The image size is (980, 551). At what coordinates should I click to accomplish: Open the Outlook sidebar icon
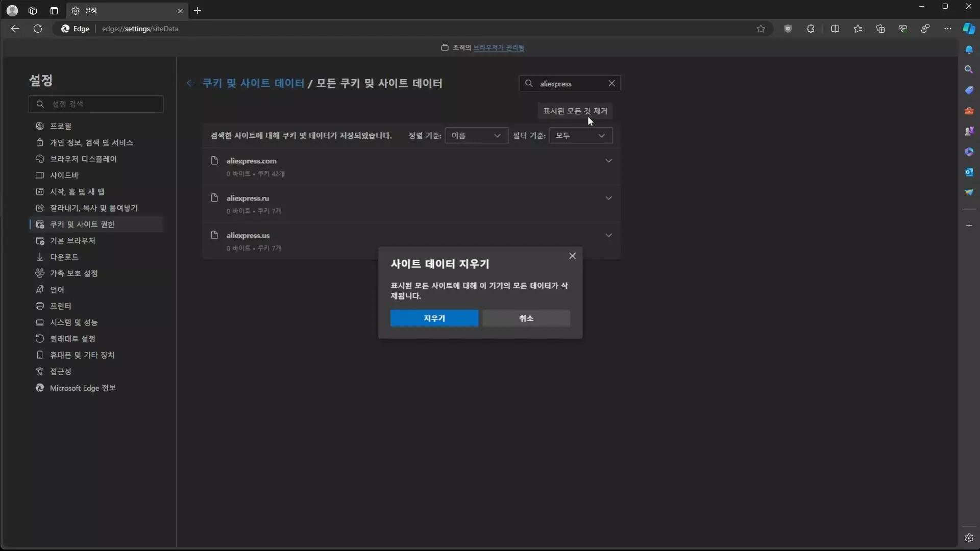(x=970, y=172)
